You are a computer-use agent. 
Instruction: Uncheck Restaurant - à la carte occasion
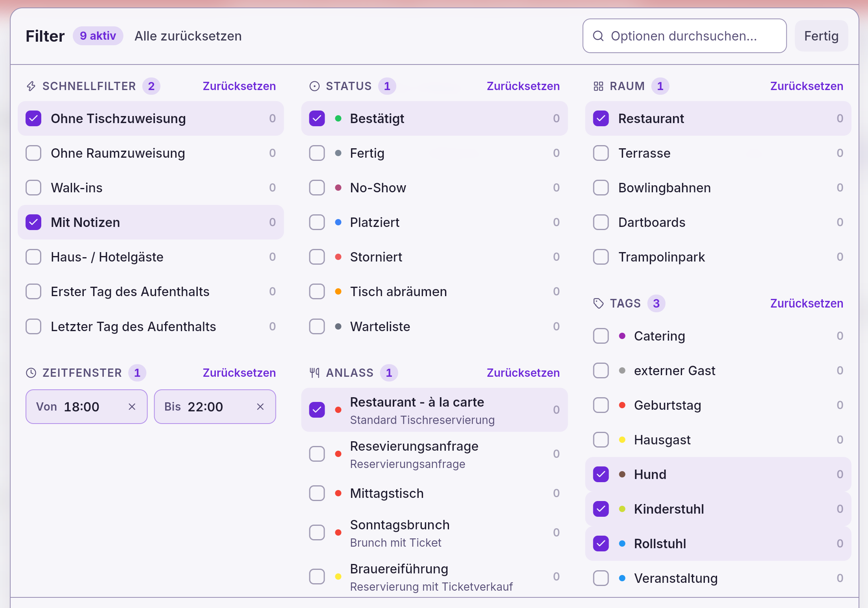[x=317, y=410]
